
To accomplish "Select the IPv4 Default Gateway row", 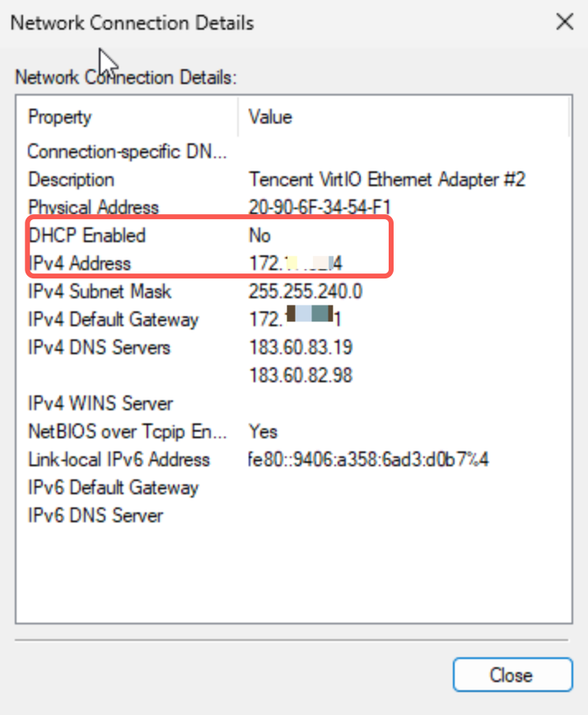I will point(113,320).
